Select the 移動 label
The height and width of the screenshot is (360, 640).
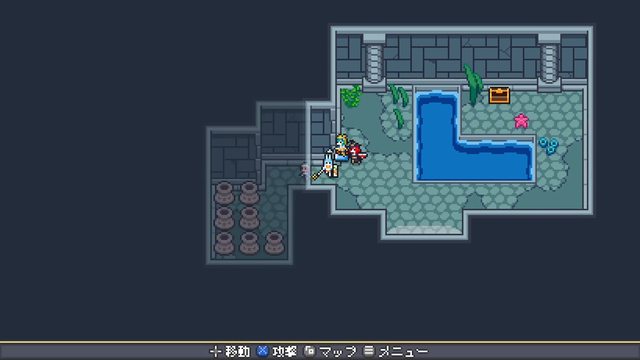point(238,351)
